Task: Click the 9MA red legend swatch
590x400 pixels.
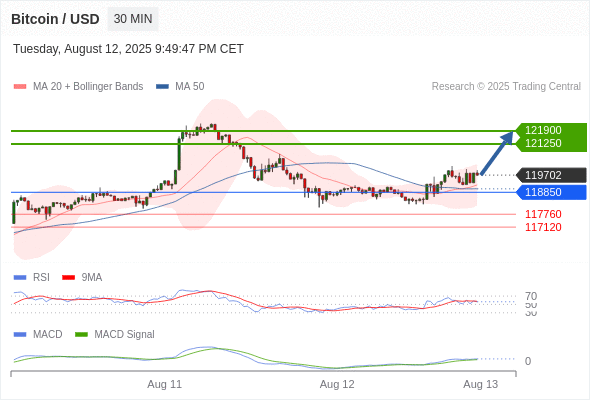Action: tap(68, 278)
